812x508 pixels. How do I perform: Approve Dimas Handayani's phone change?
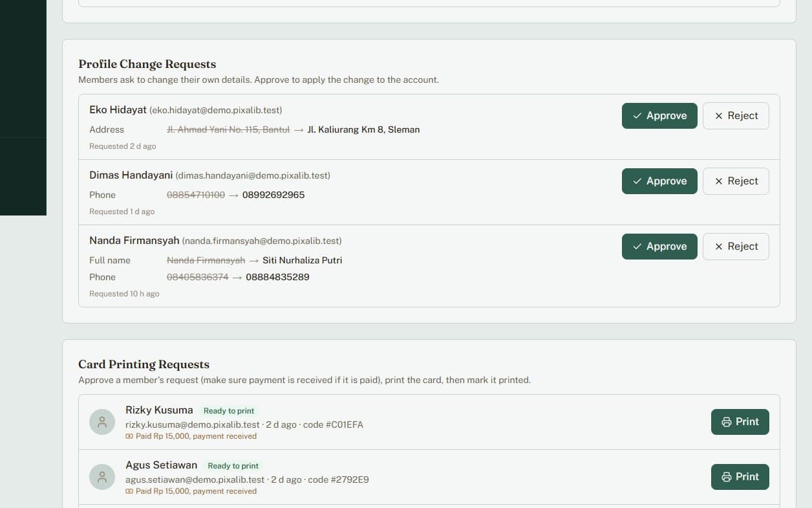[x=659, y=181]
